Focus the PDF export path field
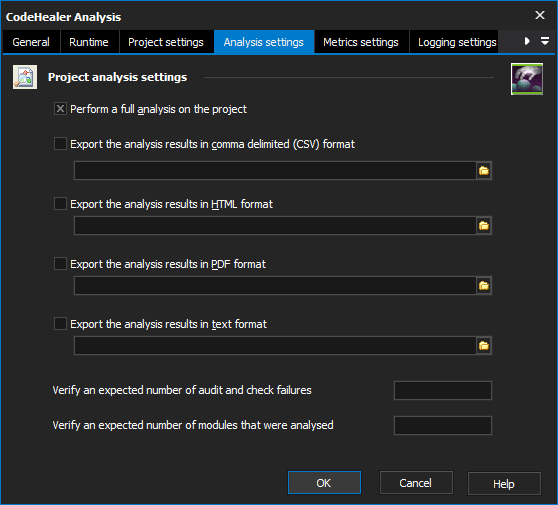 [275, 285]
